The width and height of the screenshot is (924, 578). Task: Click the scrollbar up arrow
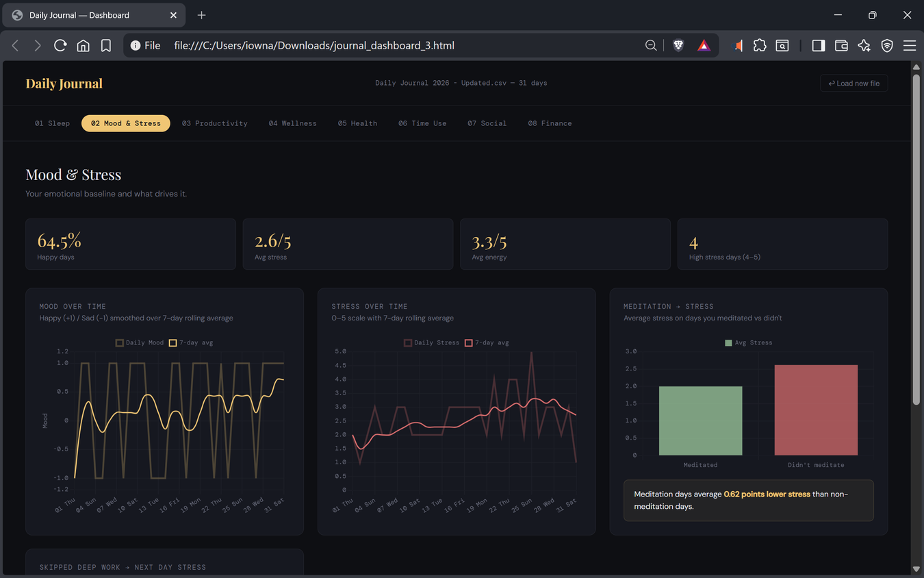click(x=916, y=66)
